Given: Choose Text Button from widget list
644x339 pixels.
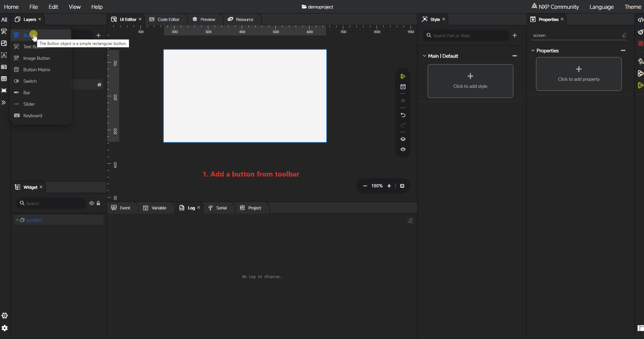Looking at the screenshot, I should pyautogui.click(x=41, y=47).
